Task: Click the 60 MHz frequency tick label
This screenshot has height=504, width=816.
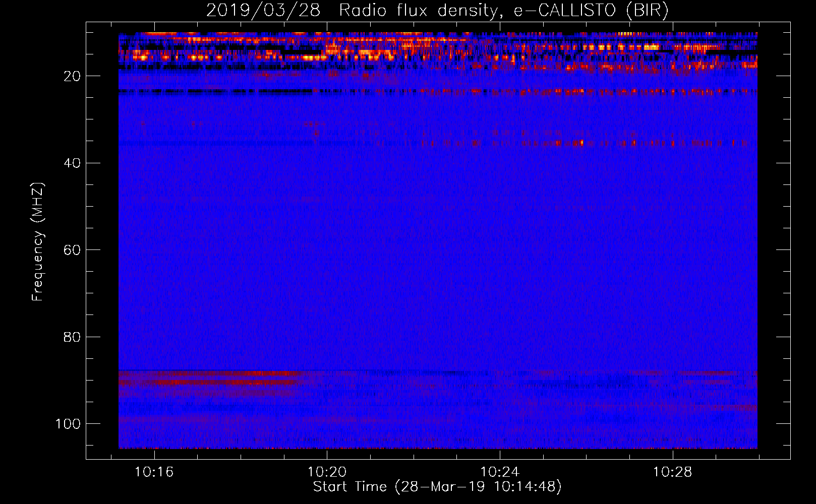Action: click(72, 250)
